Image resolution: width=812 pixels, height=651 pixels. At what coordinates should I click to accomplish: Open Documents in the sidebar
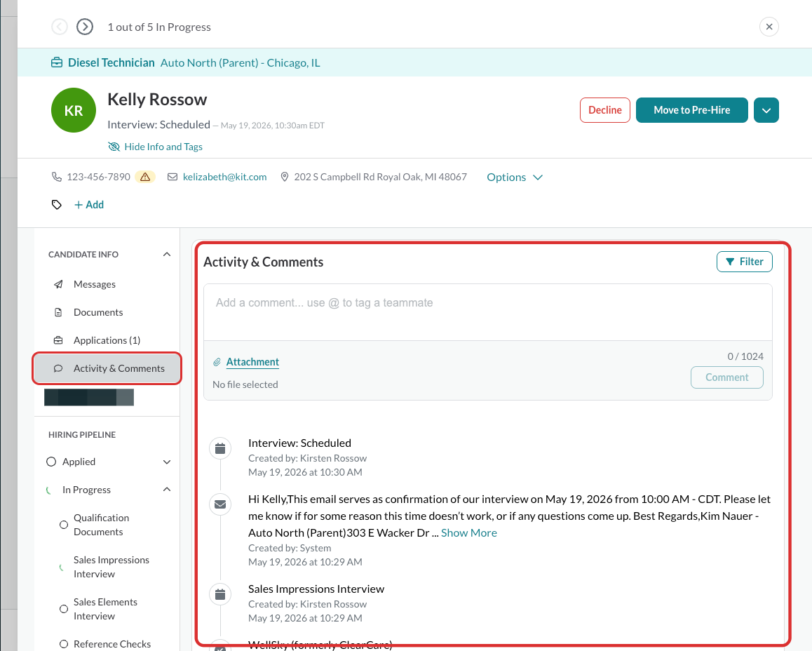point(98,311)
